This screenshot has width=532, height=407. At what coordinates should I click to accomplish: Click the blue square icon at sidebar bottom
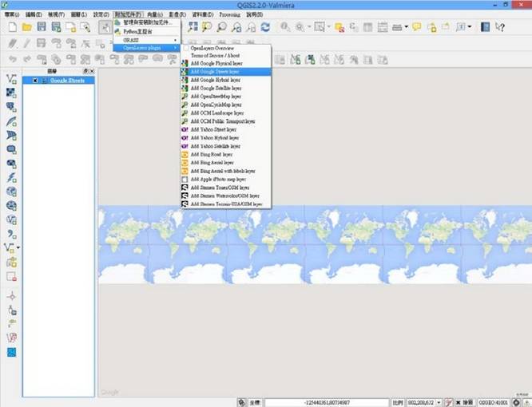click(x=11, y=353)
